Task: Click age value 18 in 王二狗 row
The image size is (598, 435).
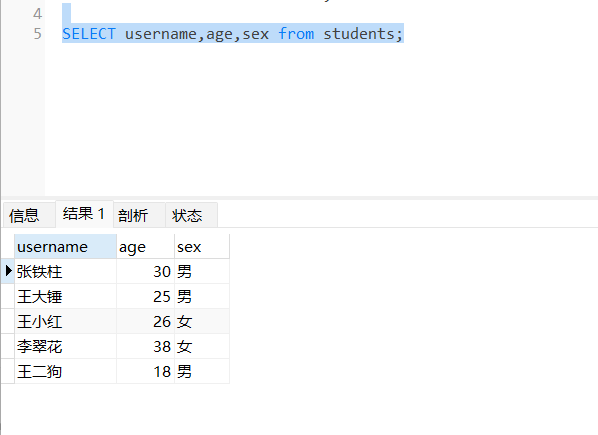Action: point(145,371)
